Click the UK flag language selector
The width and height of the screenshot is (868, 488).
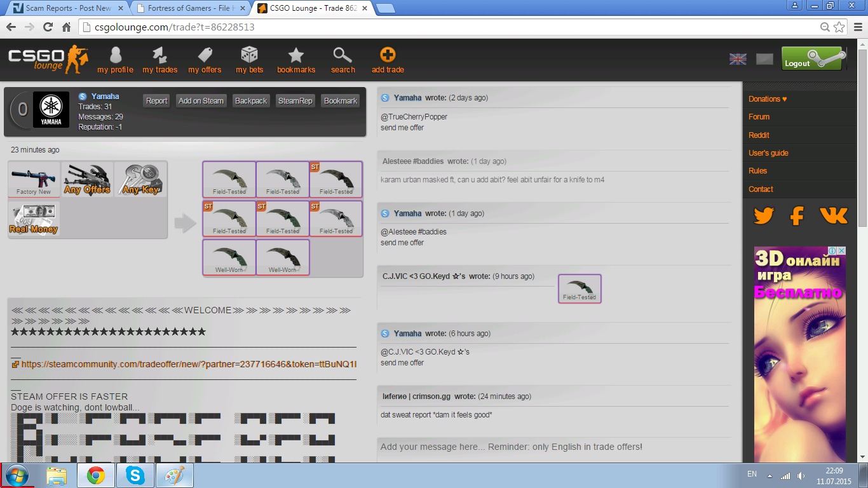point(738,59)
